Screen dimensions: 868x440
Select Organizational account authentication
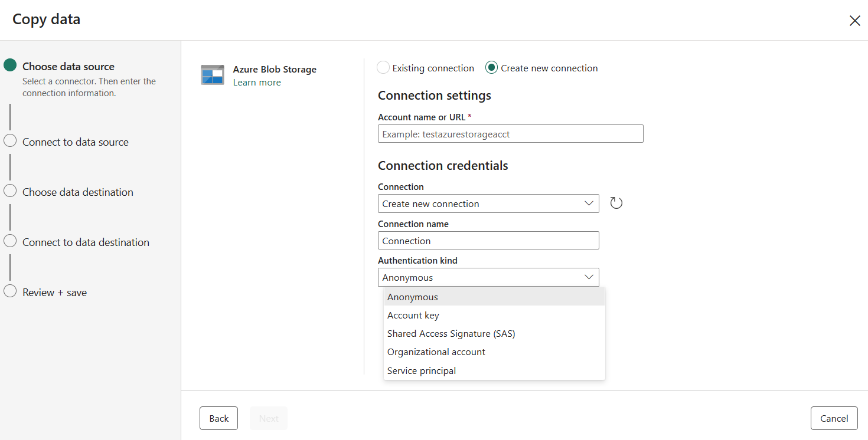tap(436, 352)
